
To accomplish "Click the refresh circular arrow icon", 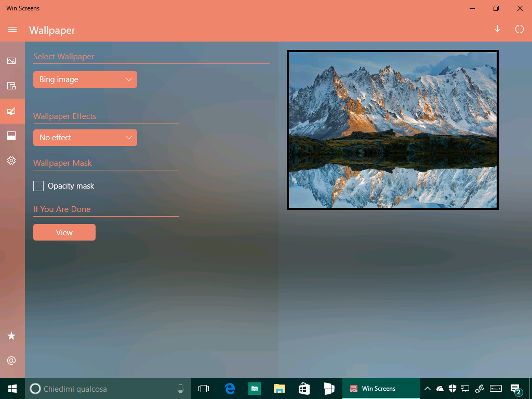I will coord(519,29).
